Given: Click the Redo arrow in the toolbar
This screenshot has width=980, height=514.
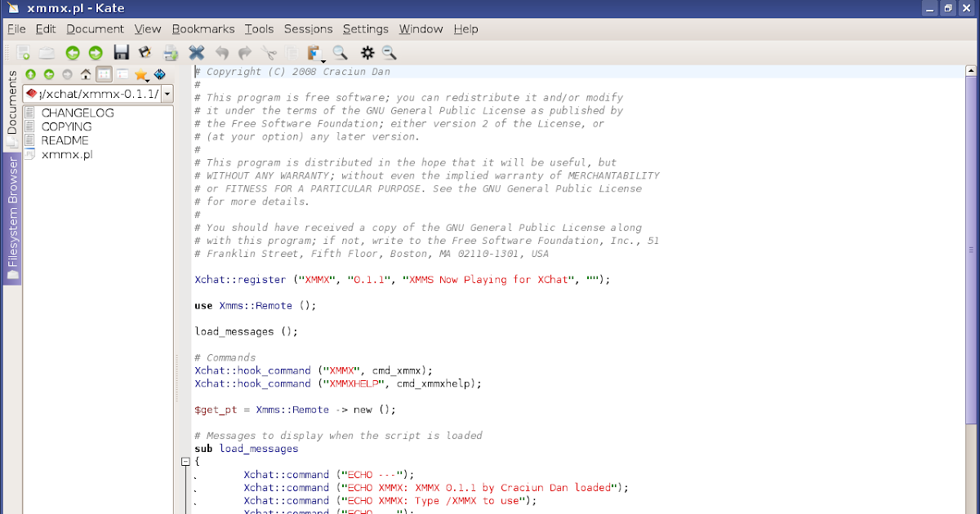Looking at the screenshot, I should point(244,53).
